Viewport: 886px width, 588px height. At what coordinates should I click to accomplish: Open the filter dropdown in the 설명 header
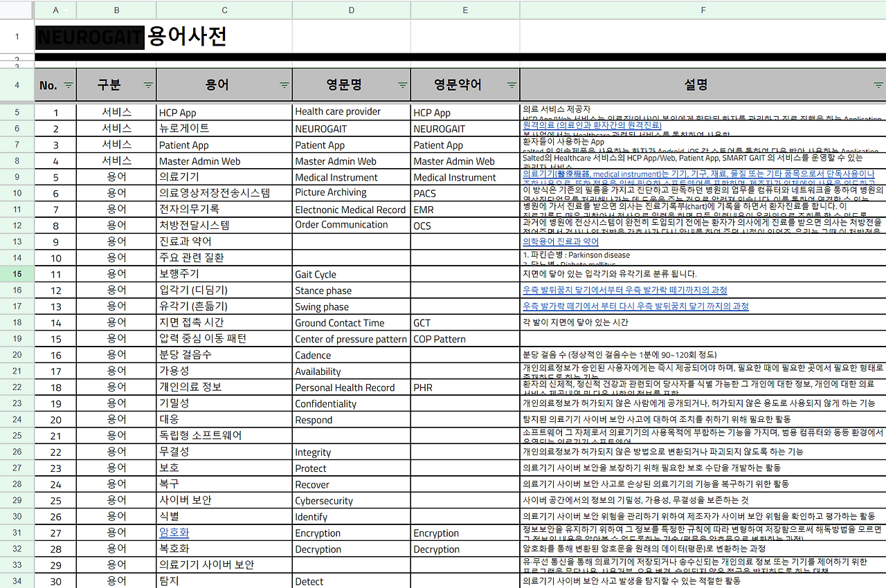point(878,85)
